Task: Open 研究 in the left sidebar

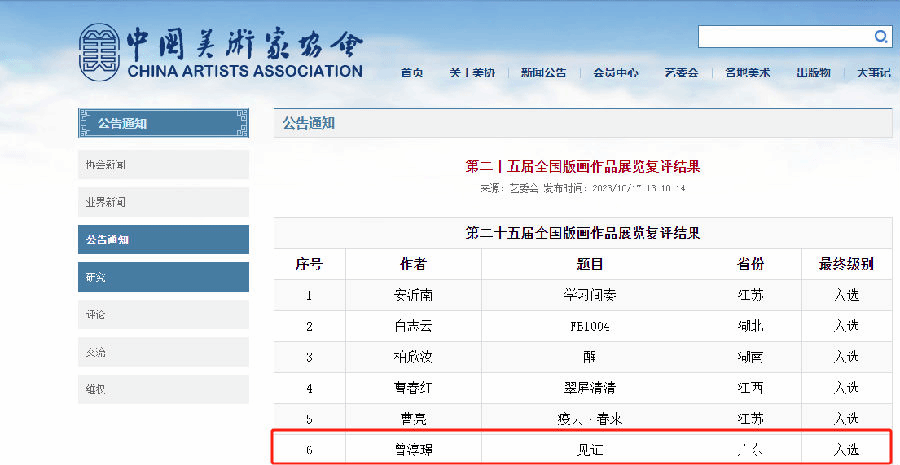Action: tap(163, 277)
